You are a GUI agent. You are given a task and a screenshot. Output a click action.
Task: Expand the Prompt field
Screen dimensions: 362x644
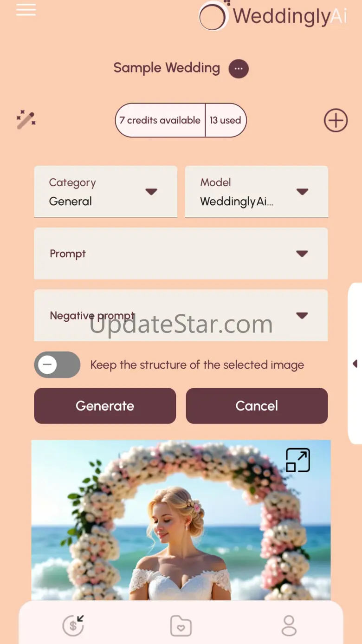point(181,254)
